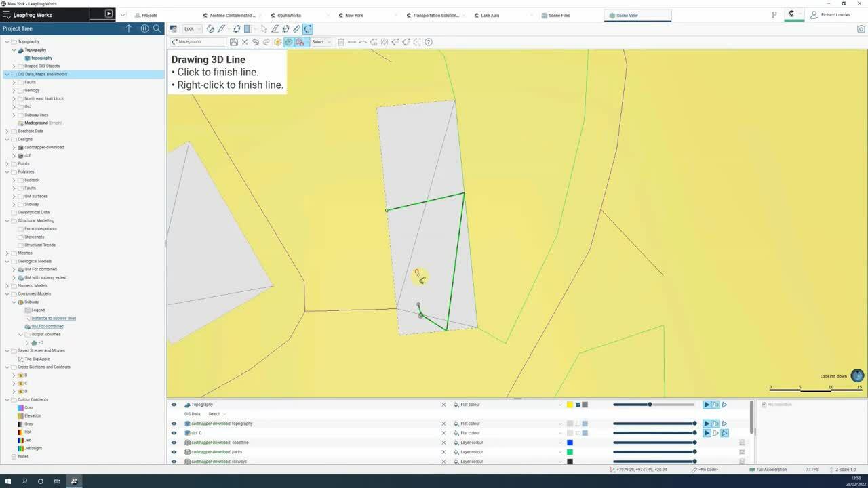Toggle visibility of Topography scene item
This screenshot has height=488, width=868.
pos(174,405)
